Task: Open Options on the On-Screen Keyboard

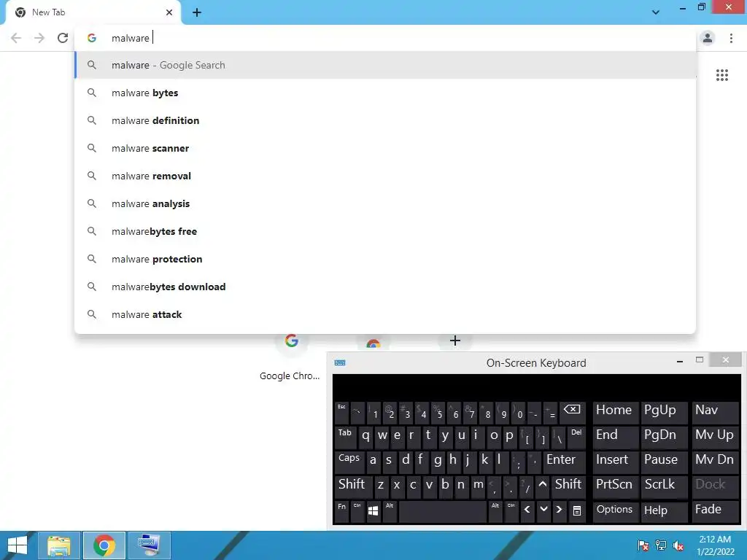Action: (x=614, y=511)
